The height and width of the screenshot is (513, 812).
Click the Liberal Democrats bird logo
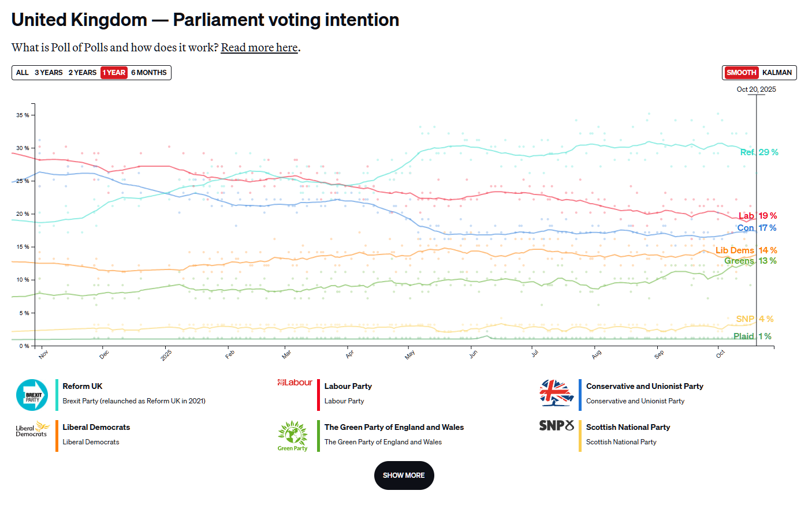(32, 429)
